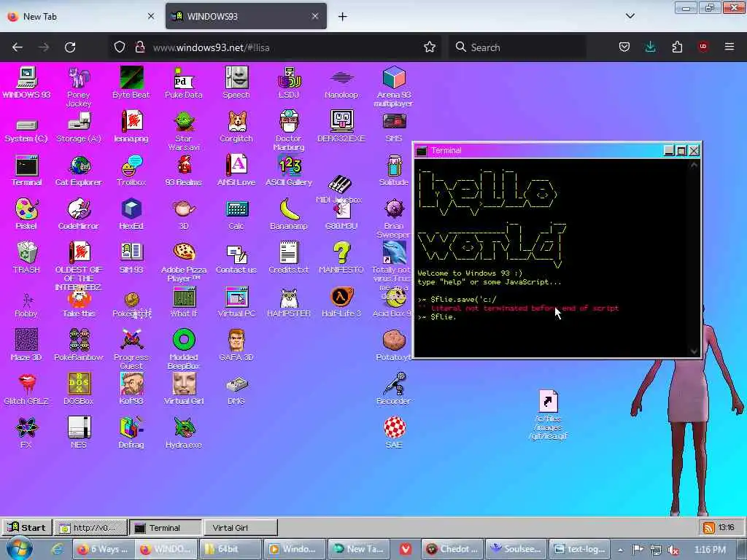The image size is (747, 560).
Task: Open the LSDJ icon
Action: pyautogui.click(x=289, y=83)
